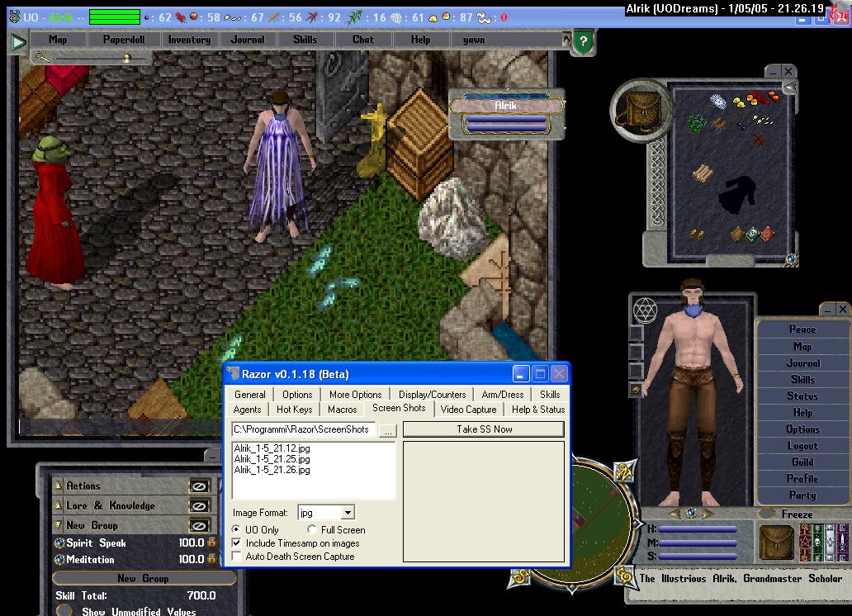Viewport: 852px width, 616px height.
Task: Open the Image Format jpg dropdown
Action: [x=348, y=513]
